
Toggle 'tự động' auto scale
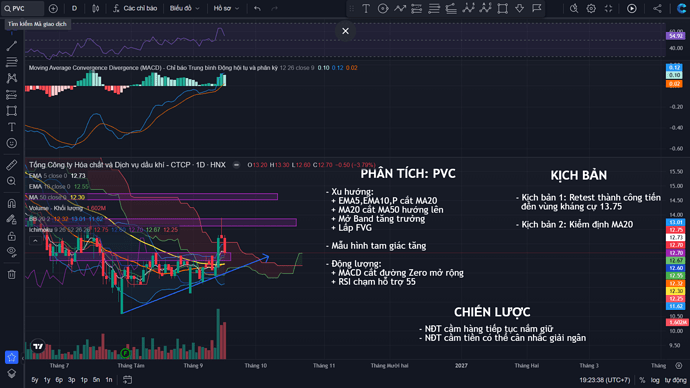[x=675, y=380]
